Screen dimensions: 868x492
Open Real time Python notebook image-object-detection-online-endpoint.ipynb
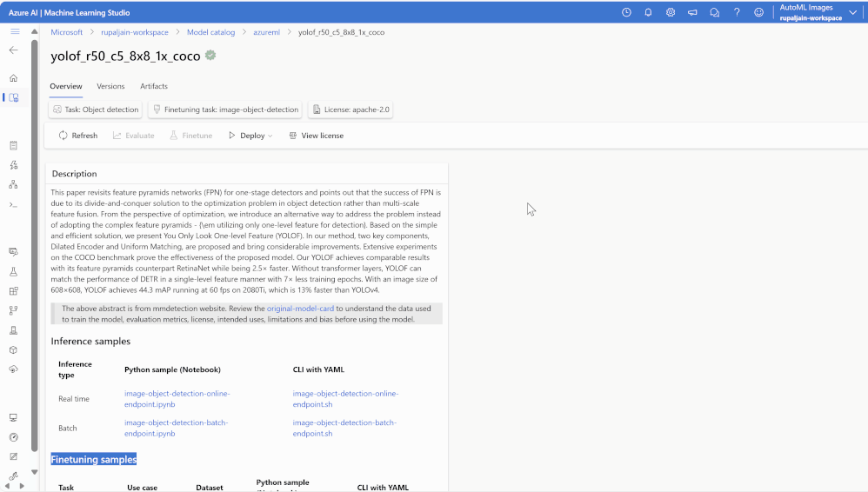tap(177, 399)
